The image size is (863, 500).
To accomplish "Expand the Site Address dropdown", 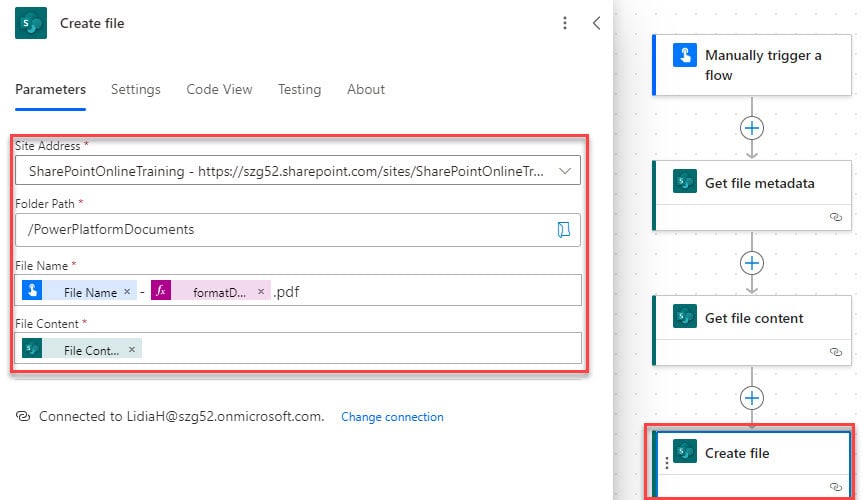I will tap(565, 171).
